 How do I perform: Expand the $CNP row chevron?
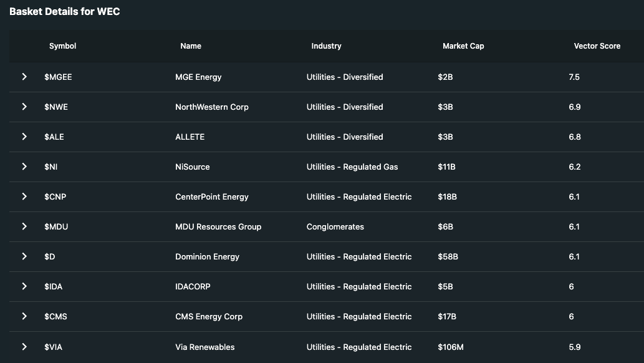pyautogui.click(x=24, y=196)
